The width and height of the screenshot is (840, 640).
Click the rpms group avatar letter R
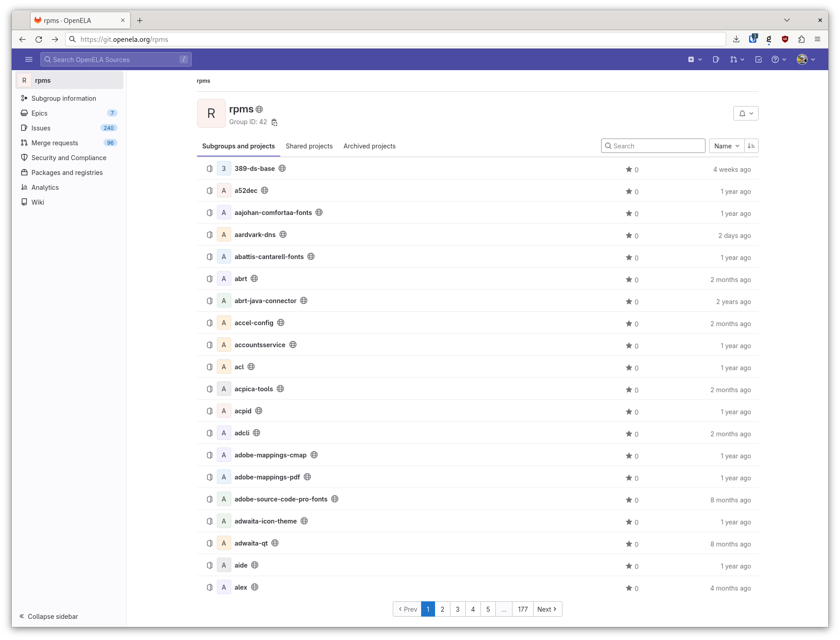pyautogui.click(x=211, y=113)
